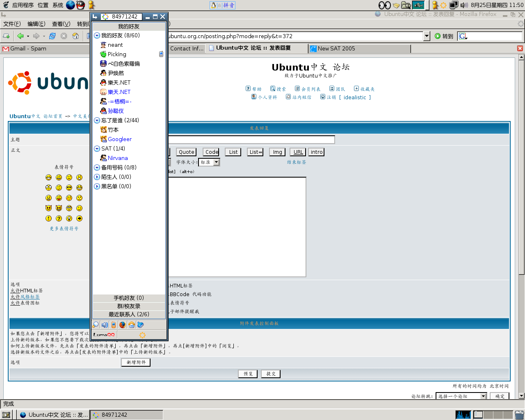The width and height of the screenshot is (525, 420).
Task: Switch to the New SAT 2005 tab
Action: click(x=359, y=48)
